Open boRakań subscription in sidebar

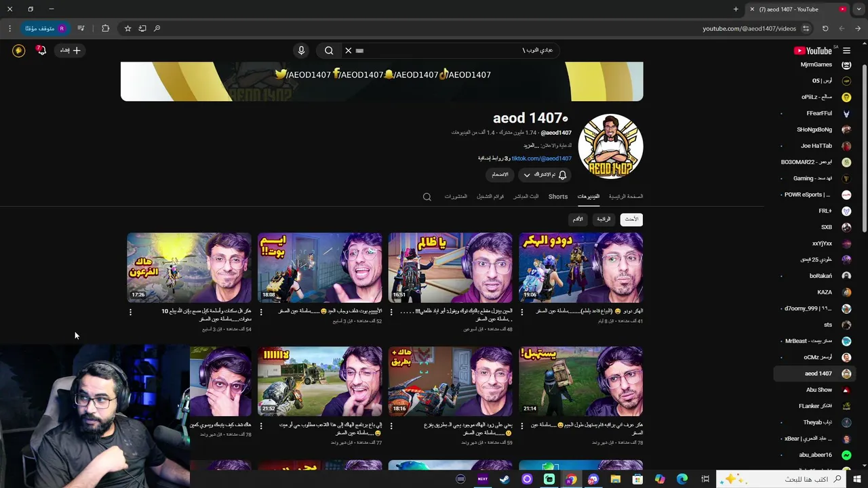(x=816, y=276)
